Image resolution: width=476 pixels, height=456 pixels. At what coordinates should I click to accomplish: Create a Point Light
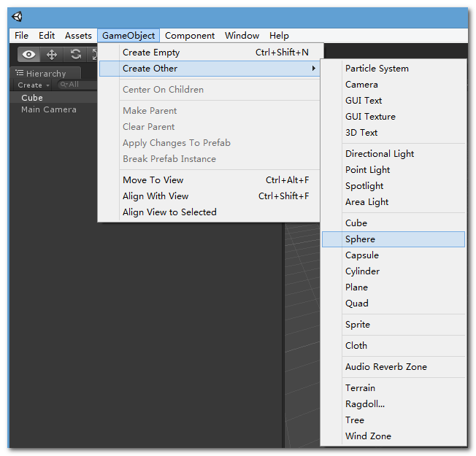click(394, 170)
